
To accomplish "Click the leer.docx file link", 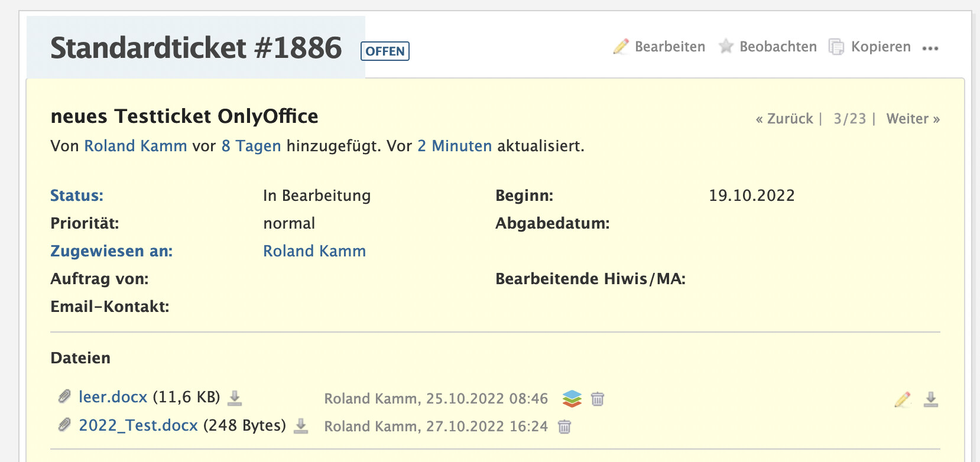I will pyautogui.click(x=113, y=397).
